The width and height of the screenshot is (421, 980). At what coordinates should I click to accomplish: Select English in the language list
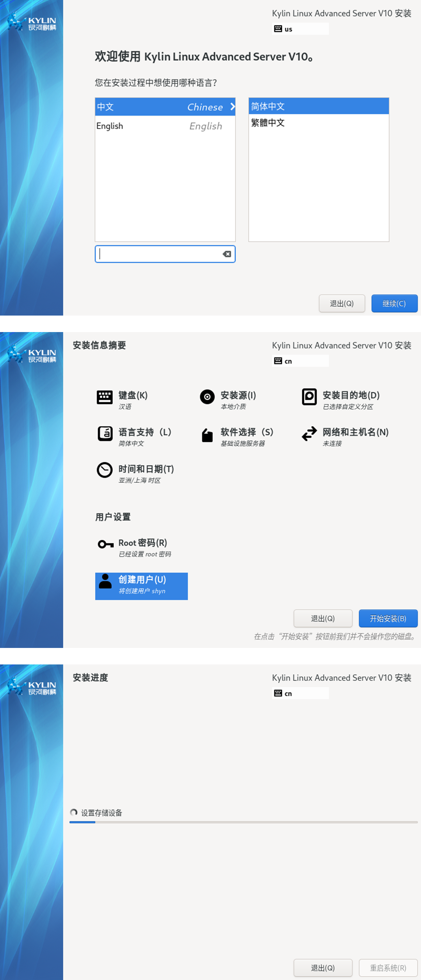[165, 126]
